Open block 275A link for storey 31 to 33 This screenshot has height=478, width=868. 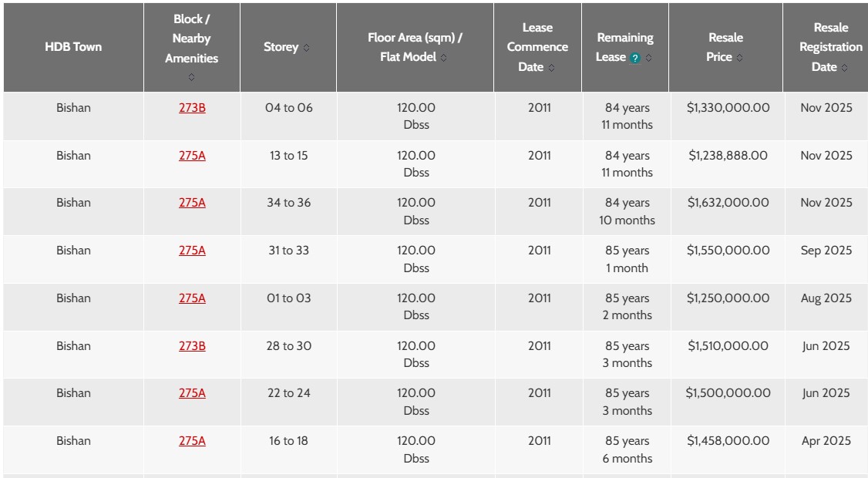[x=192, y=251]
